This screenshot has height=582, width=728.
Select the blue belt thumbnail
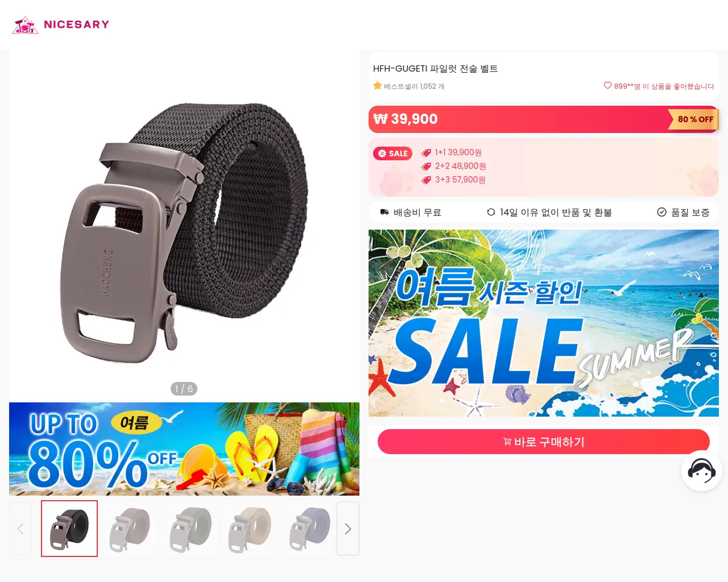click(310, 529)
